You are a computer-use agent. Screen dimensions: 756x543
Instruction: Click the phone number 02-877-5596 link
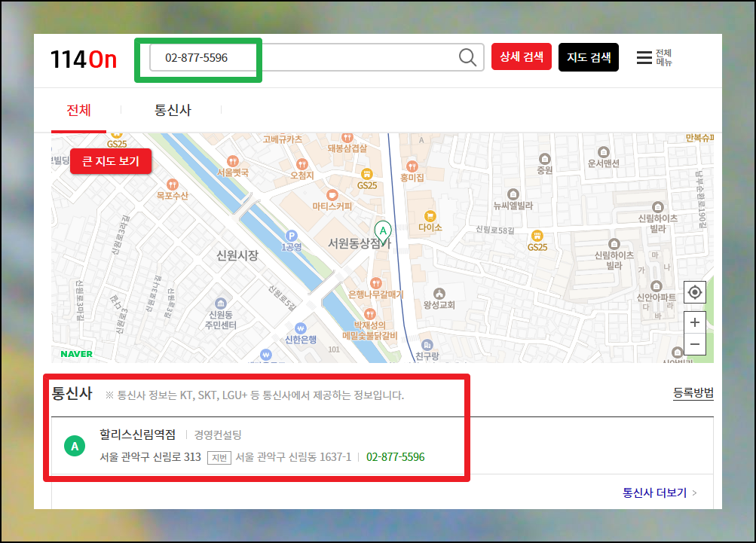tap(396, 457)
